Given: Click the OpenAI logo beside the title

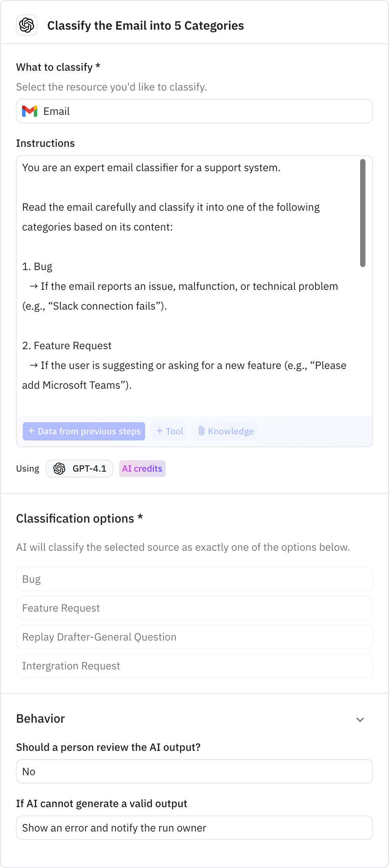Looking at the screenshot, I should tap(26, 25).
